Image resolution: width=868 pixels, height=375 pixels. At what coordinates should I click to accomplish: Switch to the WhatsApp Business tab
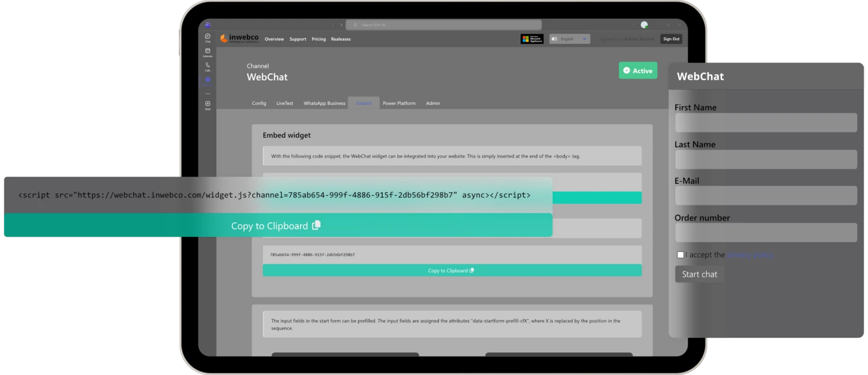[x=324, y=103]
